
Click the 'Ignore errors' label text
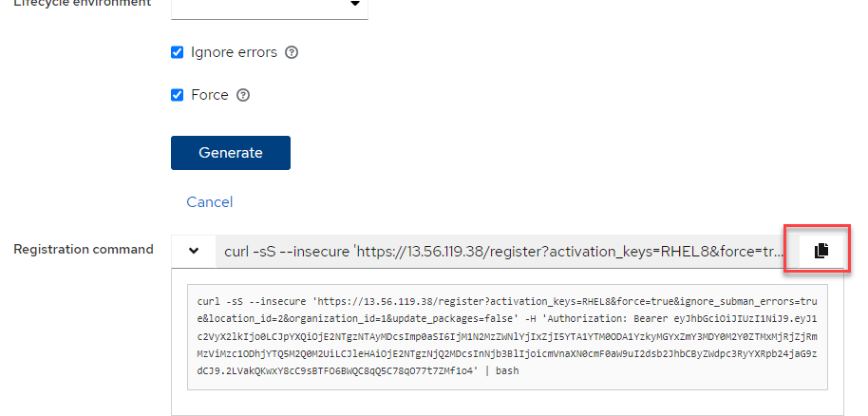(x=234, y=52)
